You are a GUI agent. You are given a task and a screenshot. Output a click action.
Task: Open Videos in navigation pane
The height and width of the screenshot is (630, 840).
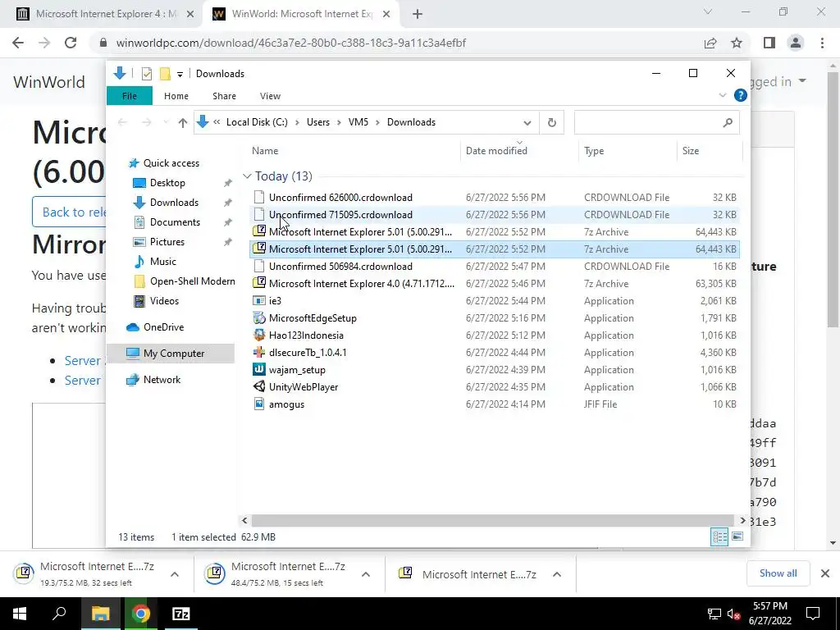(x=164, y=301)
